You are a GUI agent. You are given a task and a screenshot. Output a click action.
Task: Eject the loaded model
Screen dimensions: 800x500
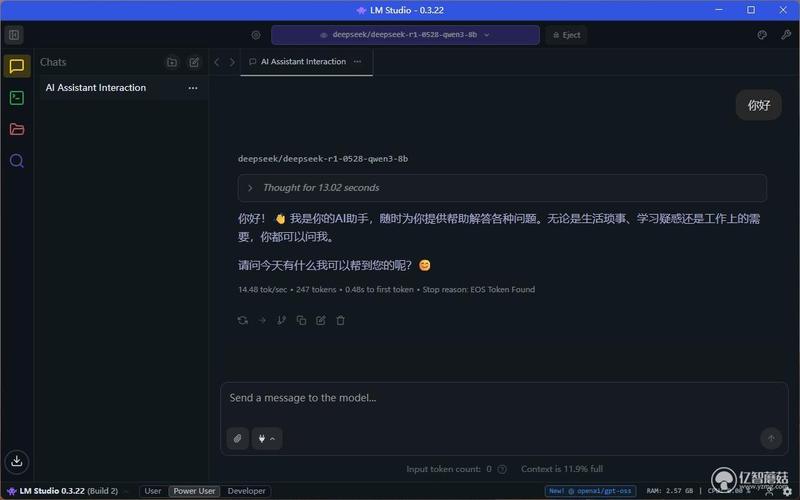[x=566, y=35]
